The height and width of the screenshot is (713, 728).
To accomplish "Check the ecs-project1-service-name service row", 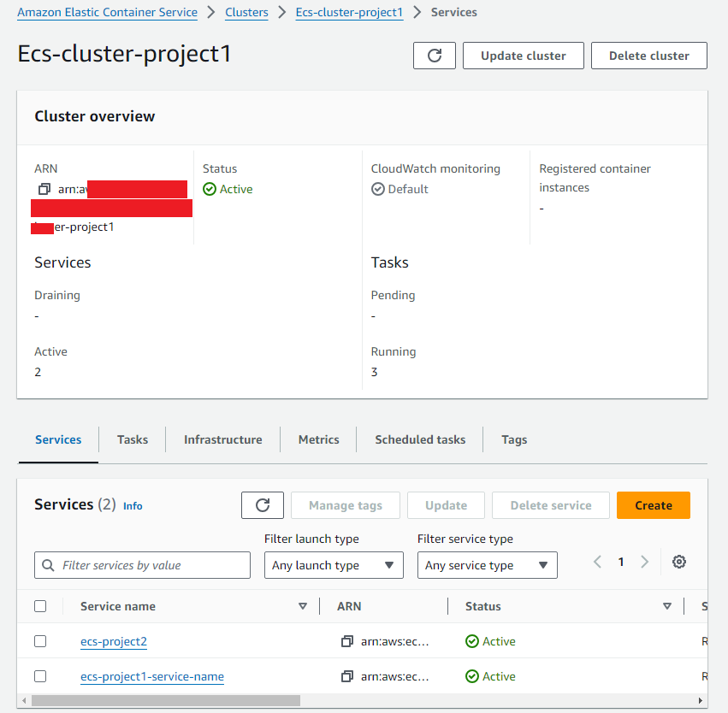I will 40,676.
